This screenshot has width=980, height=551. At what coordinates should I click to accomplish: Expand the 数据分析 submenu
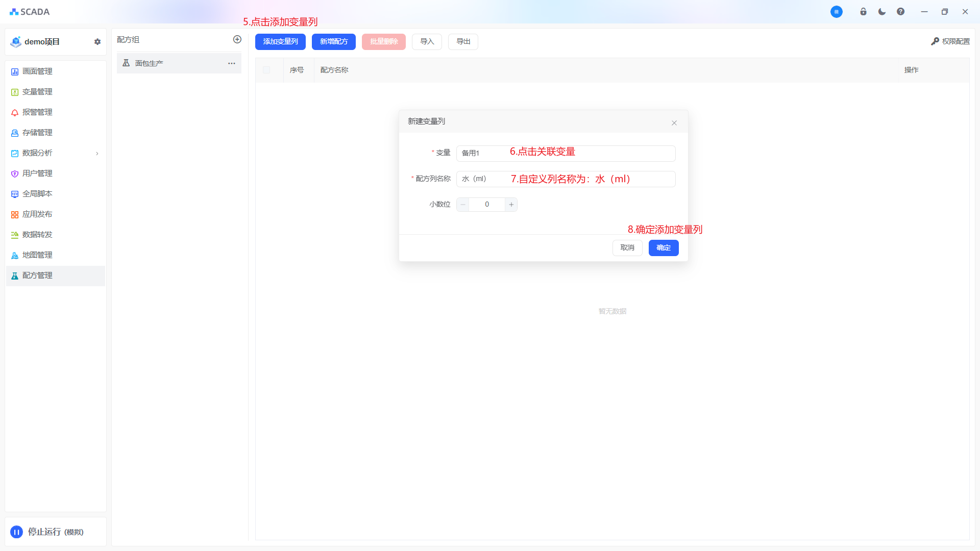pos(97,153)
